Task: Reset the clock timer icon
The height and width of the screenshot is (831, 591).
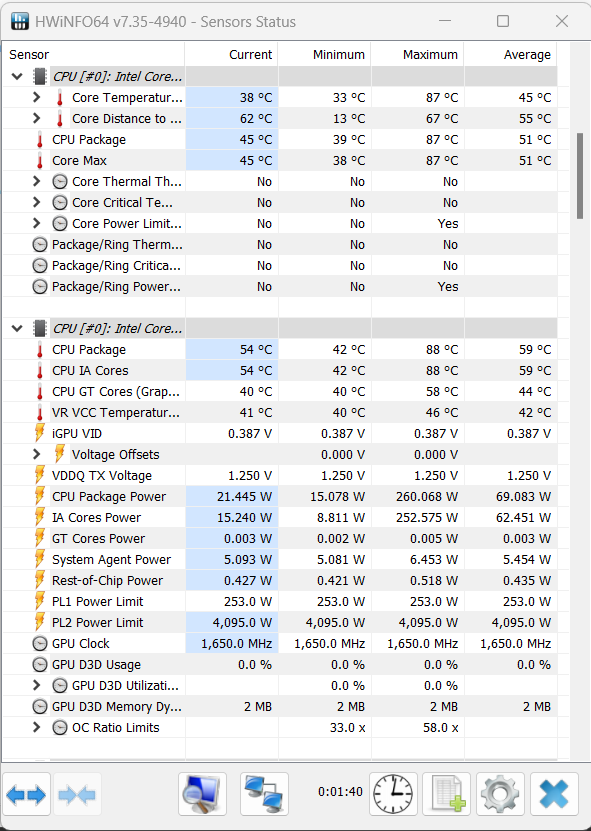Action: point(393,793)
